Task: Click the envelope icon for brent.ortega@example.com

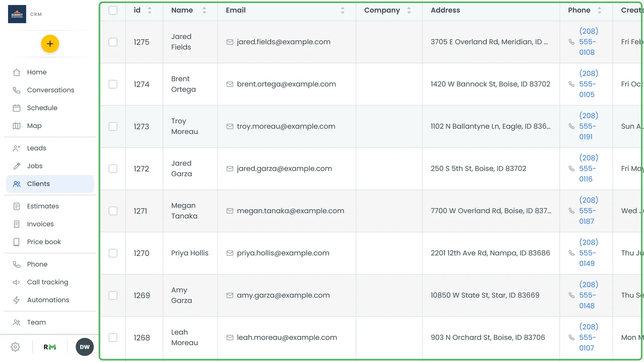Action: [230, 84]
